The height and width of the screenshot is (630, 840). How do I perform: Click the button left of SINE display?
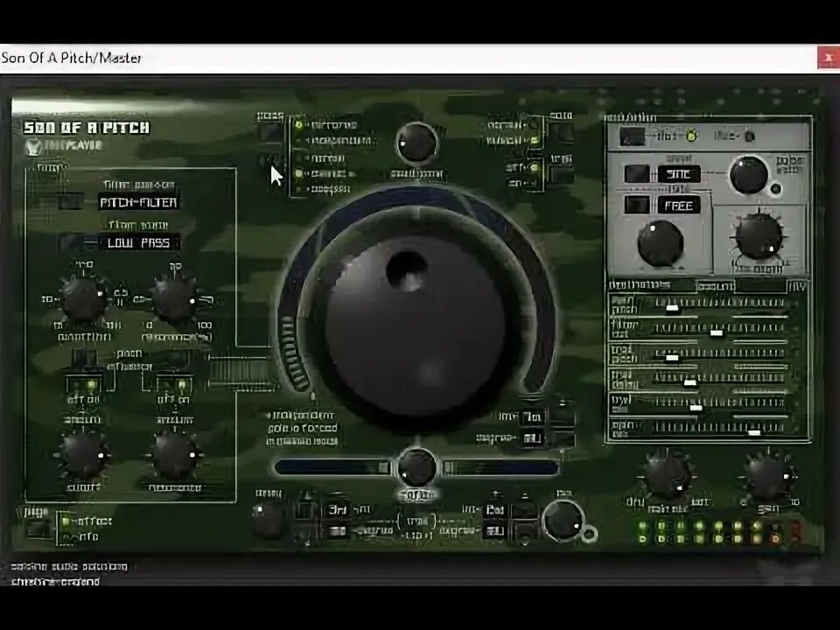click(637, 174)
